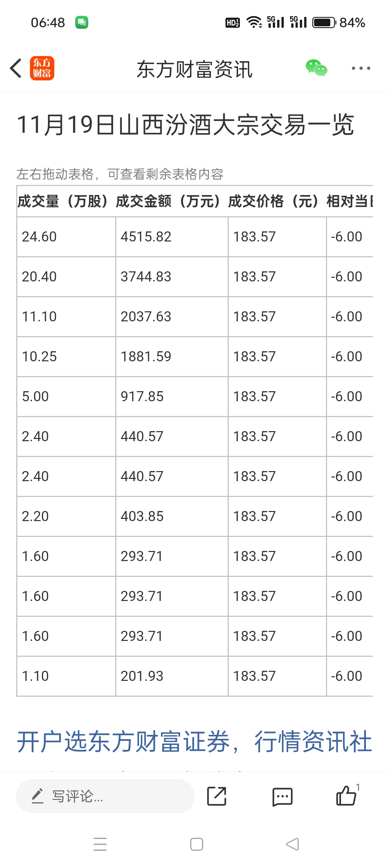Tap the green notification icon in status bar
This screenshot has height=868, width=389.
tap(82, 22)
